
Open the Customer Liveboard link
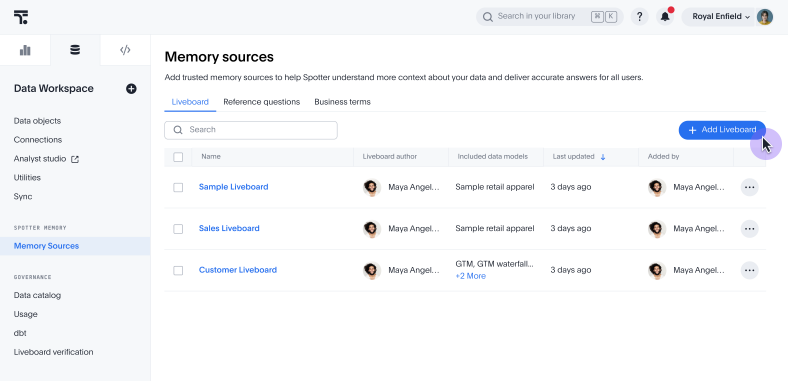tap(238, 270)
